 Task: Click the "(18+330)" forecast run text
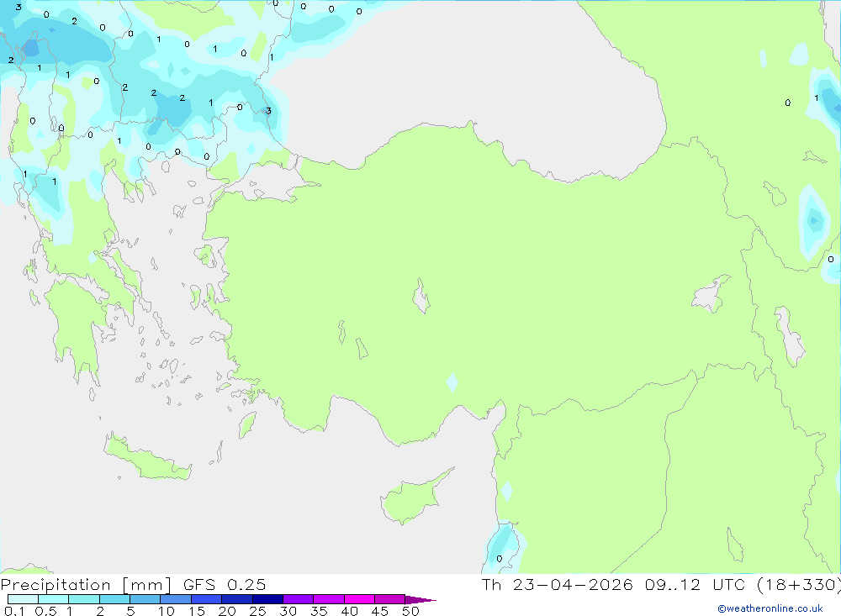click(x=799, y=585)
